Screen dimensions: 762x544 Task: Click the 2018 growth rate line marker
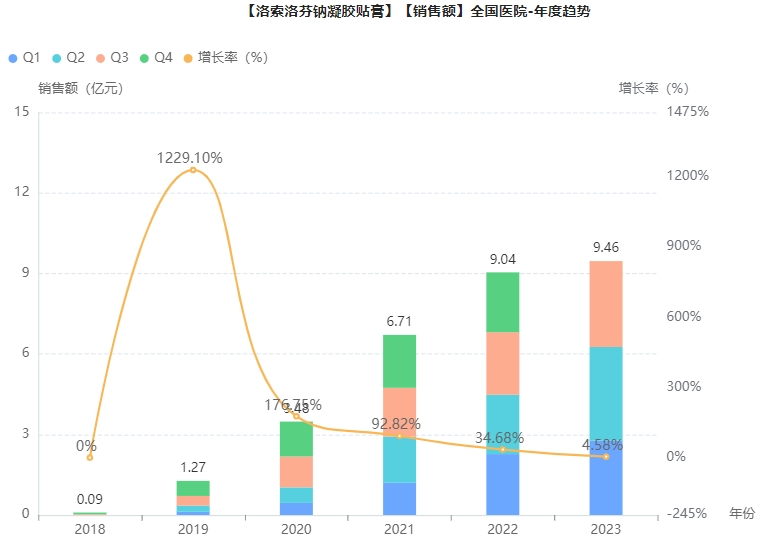89,457
